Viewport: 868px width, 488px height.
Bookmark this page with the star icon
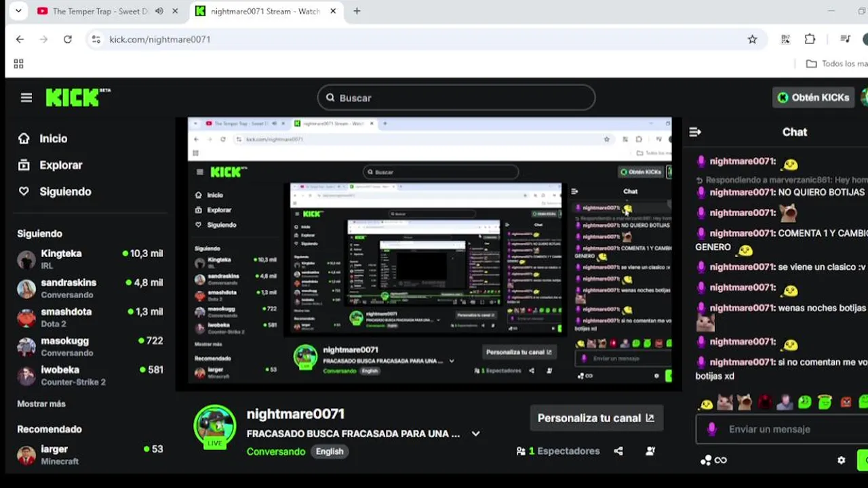(x=752, y=39)
